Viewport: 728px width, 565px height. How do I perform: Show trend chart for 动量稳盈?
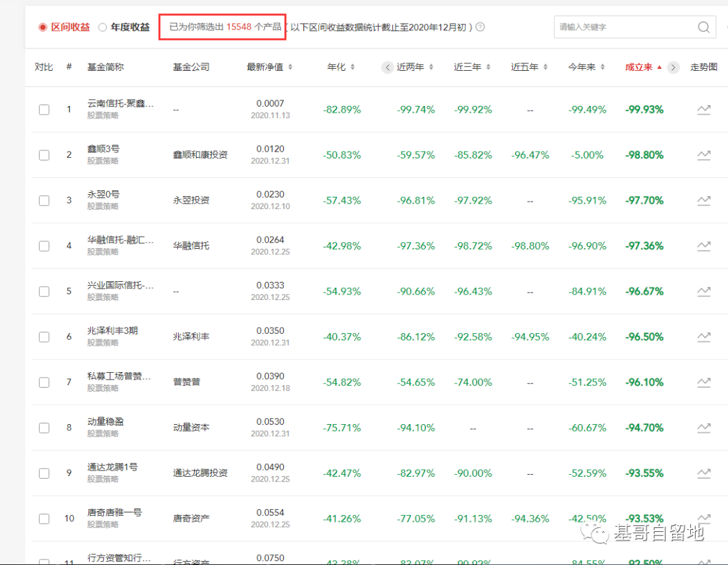(x=704, y=427)
